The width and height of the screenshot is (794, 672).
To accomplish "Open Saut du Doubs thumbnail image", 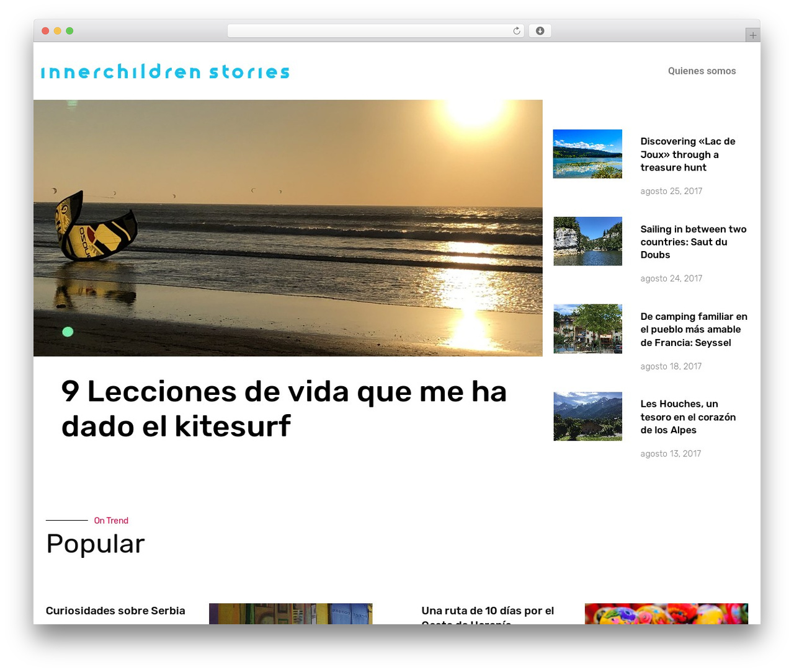I will click(x=587, y=241).
